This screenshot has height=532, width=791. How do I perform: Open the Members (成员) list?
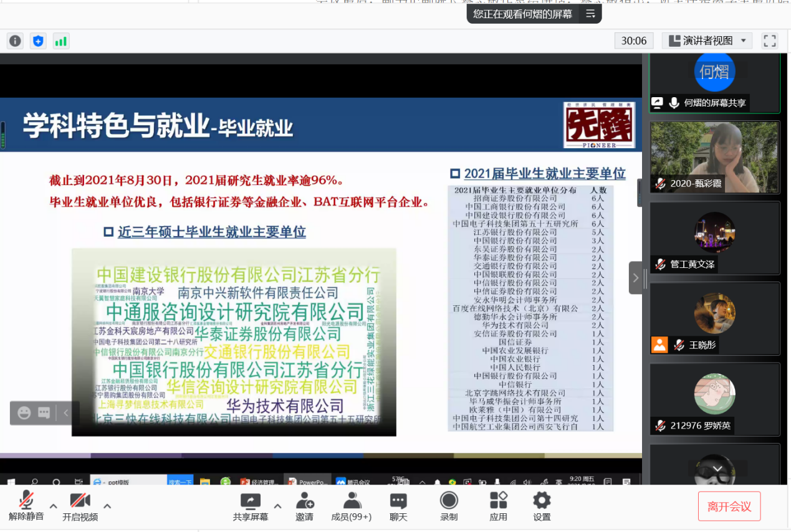point(352,506)
